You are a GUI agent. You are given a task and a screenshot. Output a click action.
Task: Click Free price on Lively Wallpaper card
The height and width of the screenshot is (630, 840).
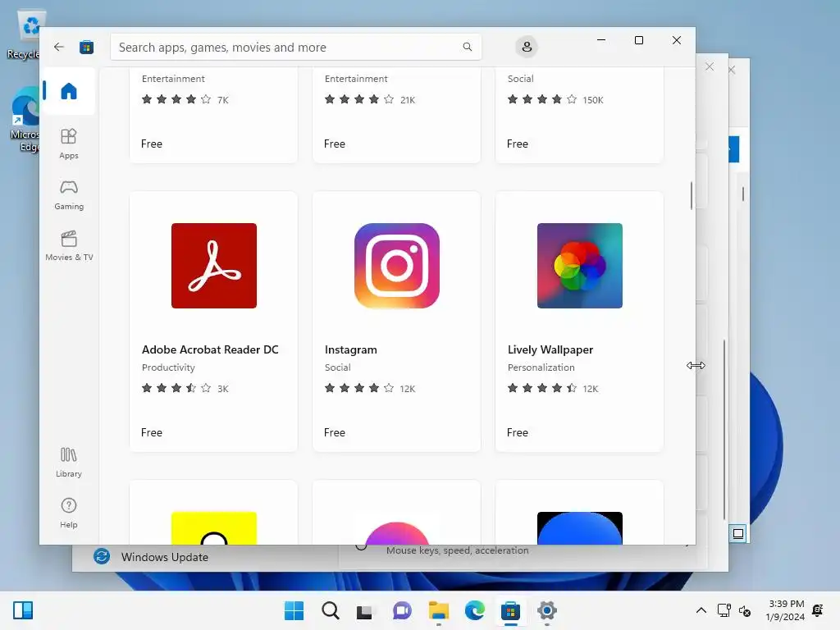click(518, 432)
